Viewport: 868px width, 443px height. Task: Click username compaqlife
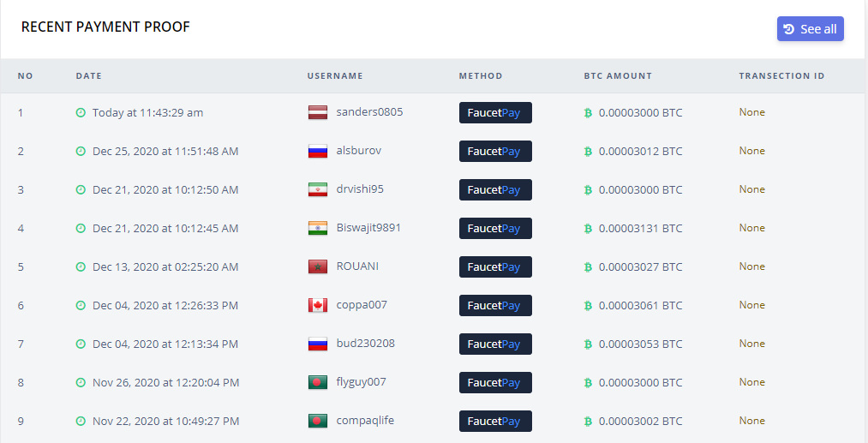365,421
